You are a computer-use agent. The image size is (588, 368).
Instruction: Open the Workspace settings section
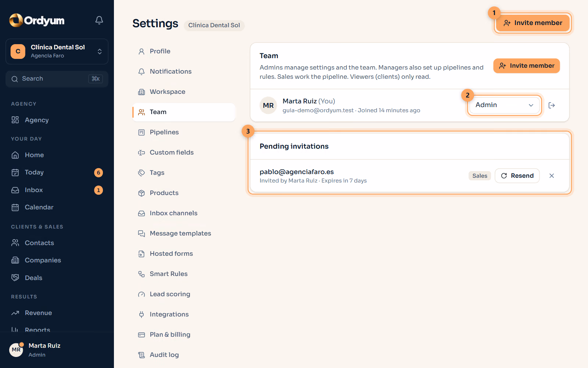coord(184,92)
